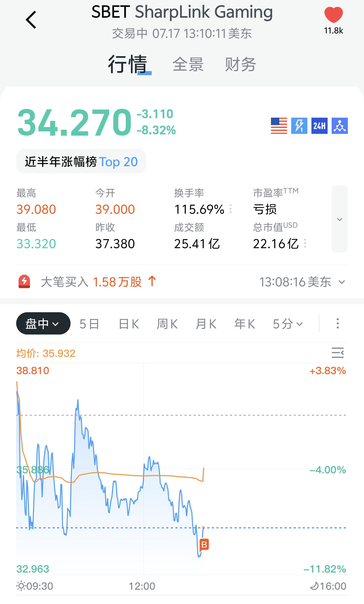This screenshot has width=364, height=604.
Task: Tap the price change -3.110 value
Action: point(155,114)
